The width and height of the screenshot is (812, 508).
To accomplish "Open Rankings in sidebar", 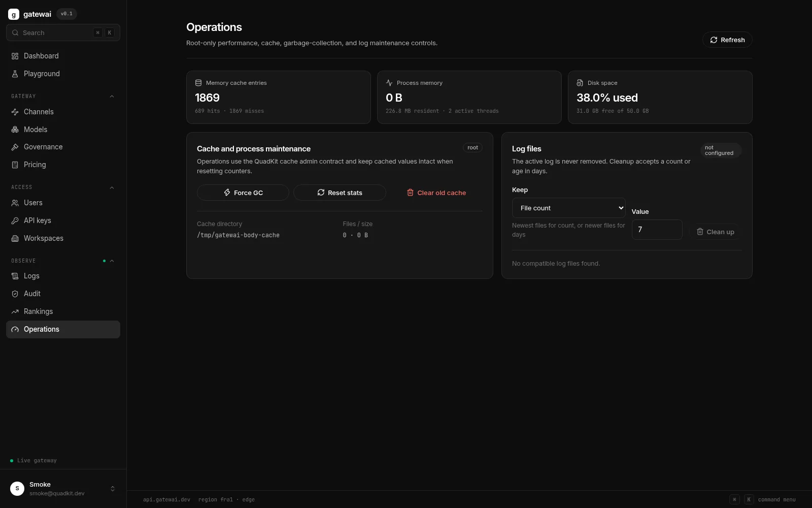I will coord(63,311).
